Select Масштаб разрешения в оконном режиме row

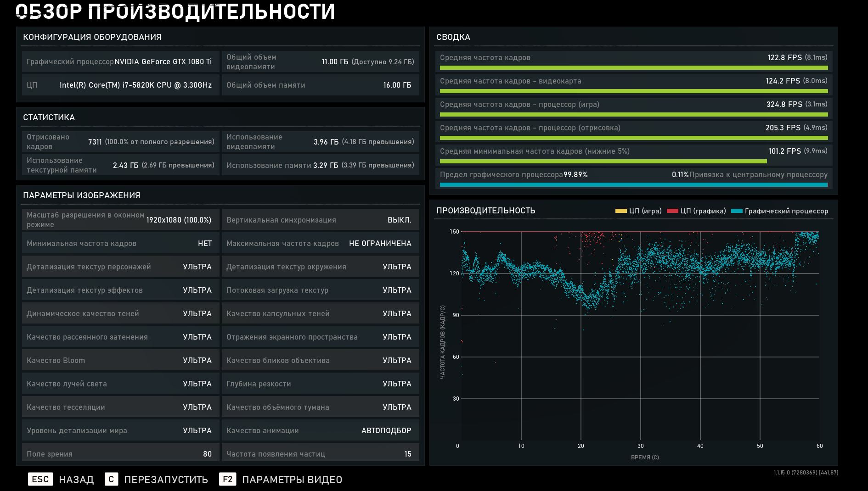click(120, 220)
